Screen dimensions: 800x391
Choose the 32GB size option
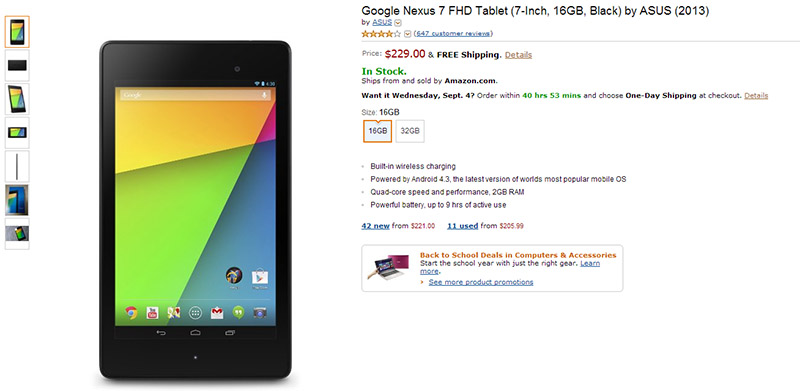click(410, 131)
